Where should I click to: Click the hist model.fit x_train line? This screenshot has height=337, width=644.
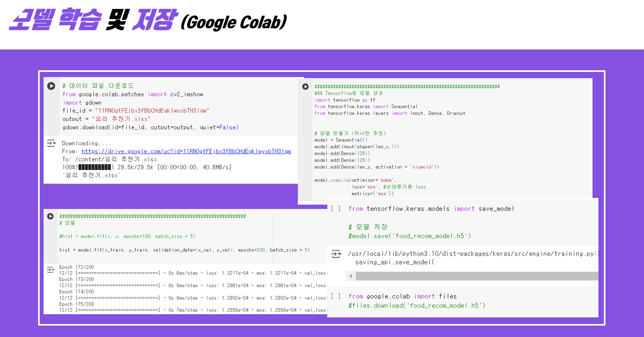(x=184, y=250)
